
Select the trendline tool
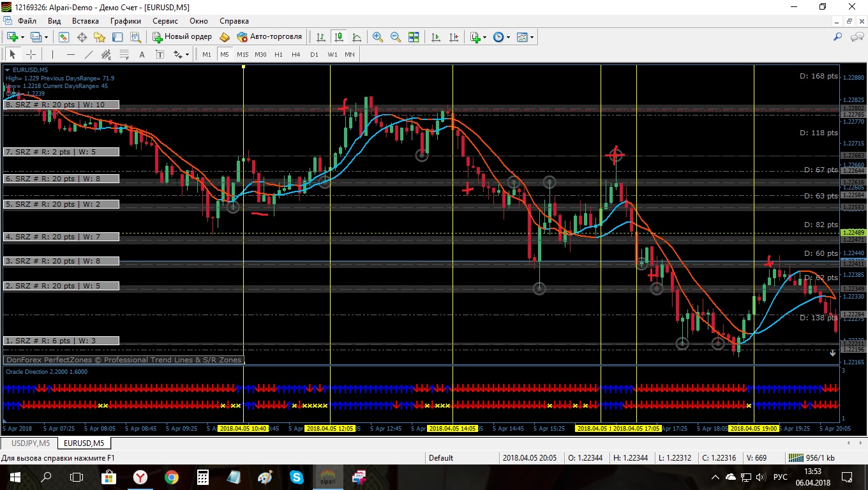point(88,54)
